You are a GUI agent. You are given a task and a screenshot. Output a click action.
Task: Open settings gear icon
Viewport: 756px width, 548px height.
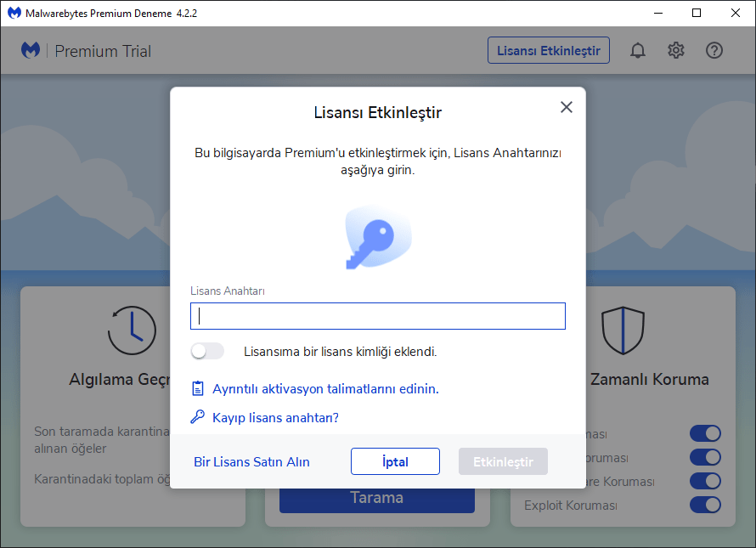(675, 50)
